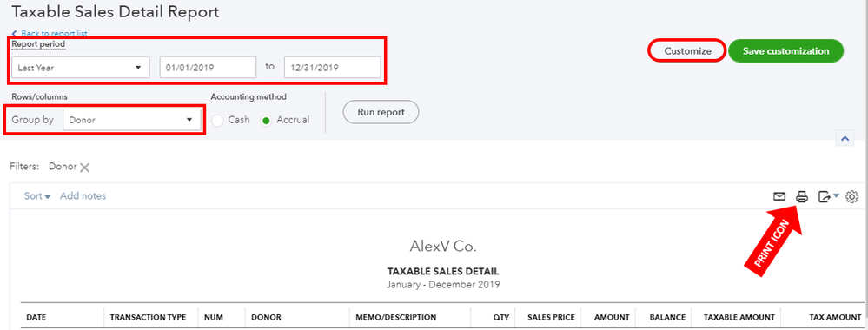Open the Sort dropdown
This screenshot has width=868, height=330.
[x=37, y=196]
